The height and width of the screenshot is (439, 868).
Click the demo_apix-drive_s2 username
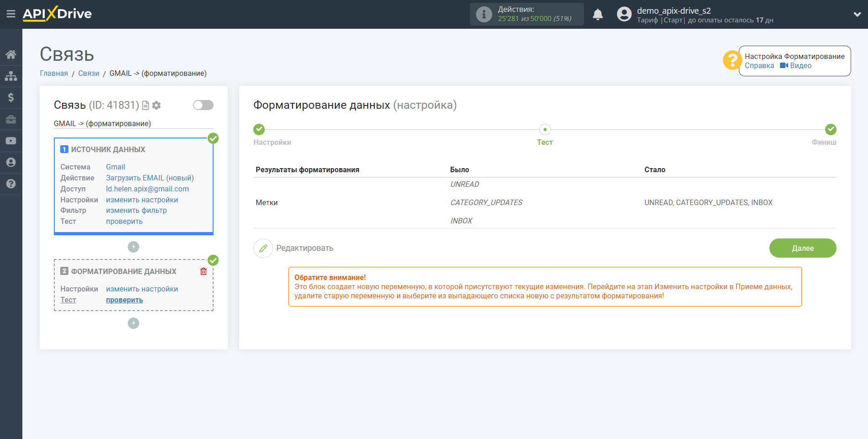click(674, 11)
